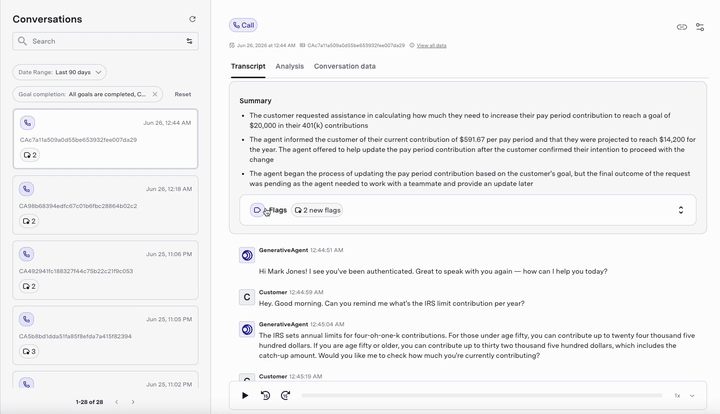Viewport: 720px width, 414px height.
Task: Copy conversation link icon
Action: pos(682,27)
